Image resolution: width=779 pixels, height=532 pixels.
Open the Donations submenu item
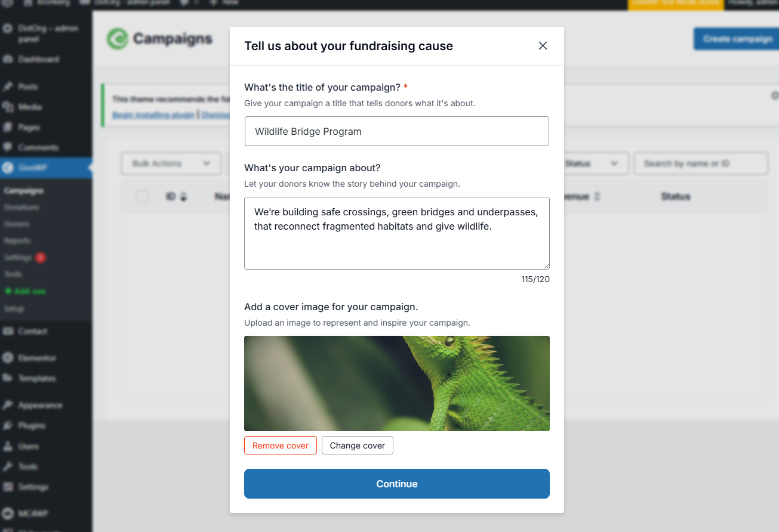[x=21, y=208]
